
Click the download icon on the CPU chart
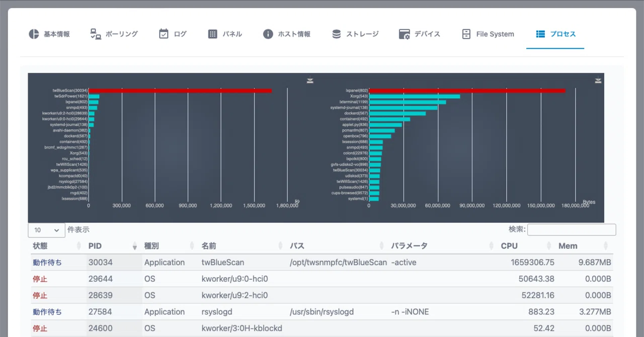(x=310, y=80)
